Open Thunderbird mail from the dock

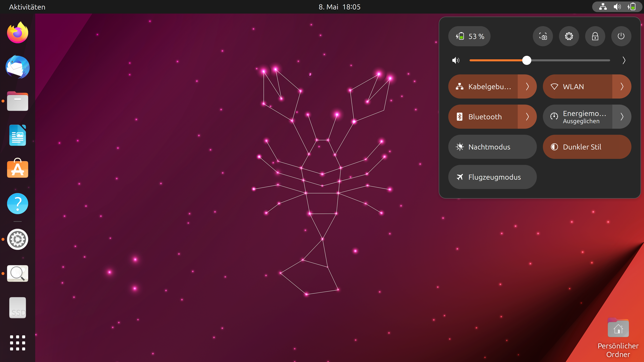click(x=17, y=67)
